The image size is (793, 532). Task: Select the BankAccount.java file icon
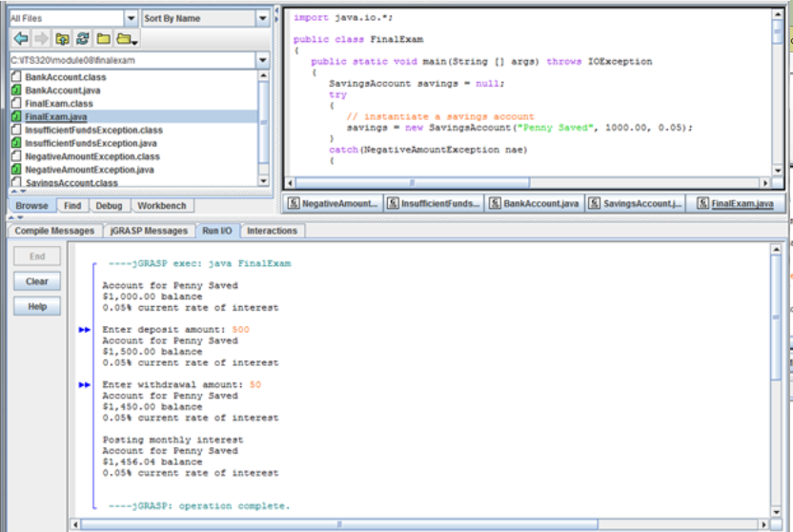click(x=16, y=90)
